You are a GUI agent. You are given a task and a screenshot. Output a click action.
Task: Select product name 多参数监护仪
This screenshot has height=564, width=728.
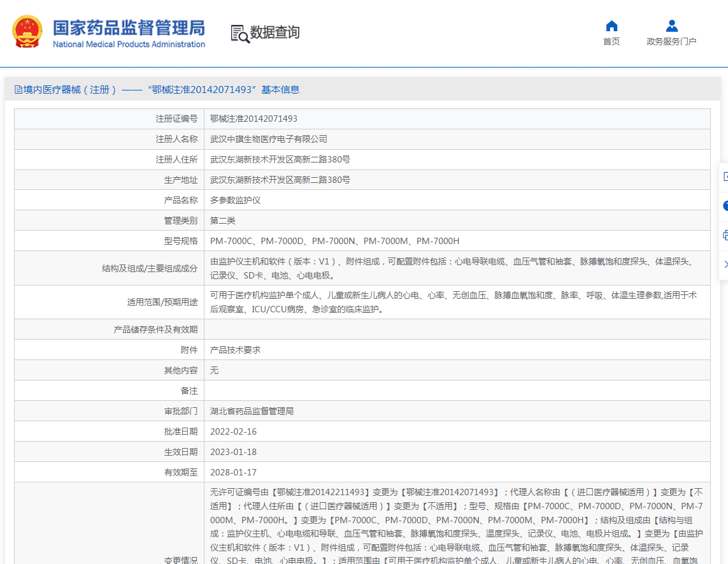235,200
